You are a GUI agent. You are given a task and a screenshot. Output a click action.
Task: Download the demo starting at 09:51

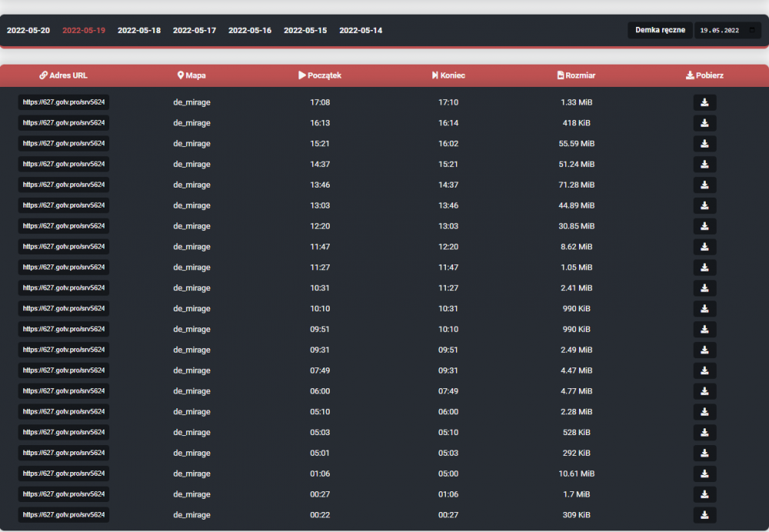(x=704, y=329)
